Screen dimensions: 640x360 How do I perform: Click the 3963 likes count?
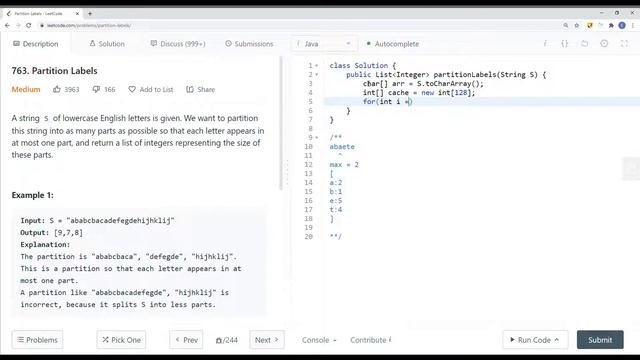pyautogui.click(x=71, y=89)
